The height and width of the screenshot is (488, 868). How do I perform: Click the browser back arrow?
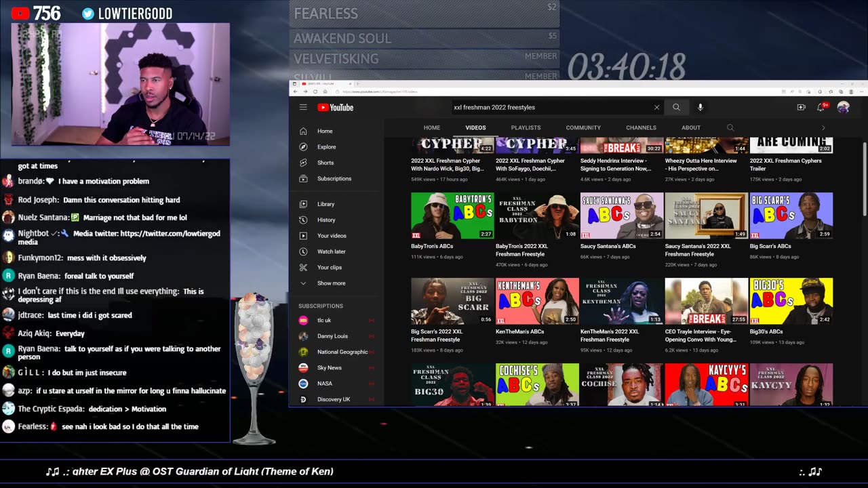click(295, 91)
